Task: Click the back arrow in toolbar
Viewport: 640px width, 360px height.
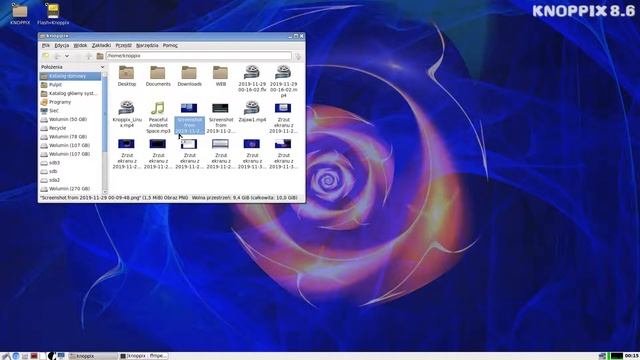Action: pyautogui.click(x=58, y=56)
